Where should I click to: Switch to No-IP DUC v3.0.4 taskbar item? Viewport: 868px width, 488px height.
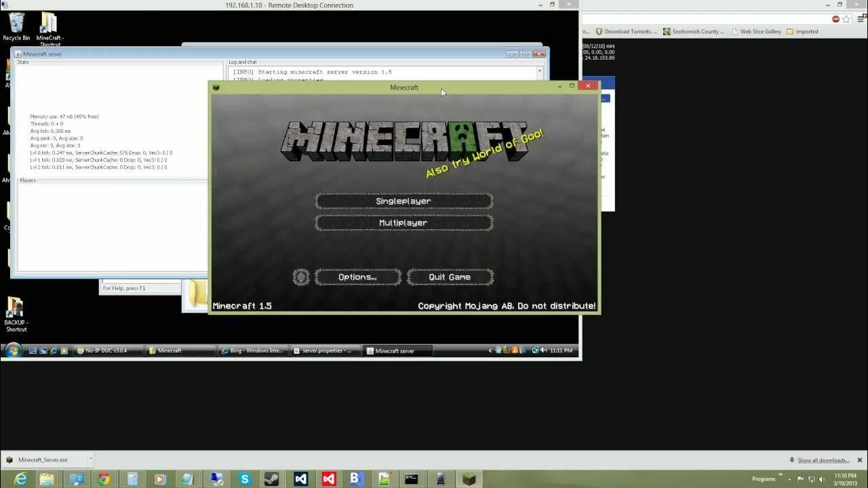[109, 351]
